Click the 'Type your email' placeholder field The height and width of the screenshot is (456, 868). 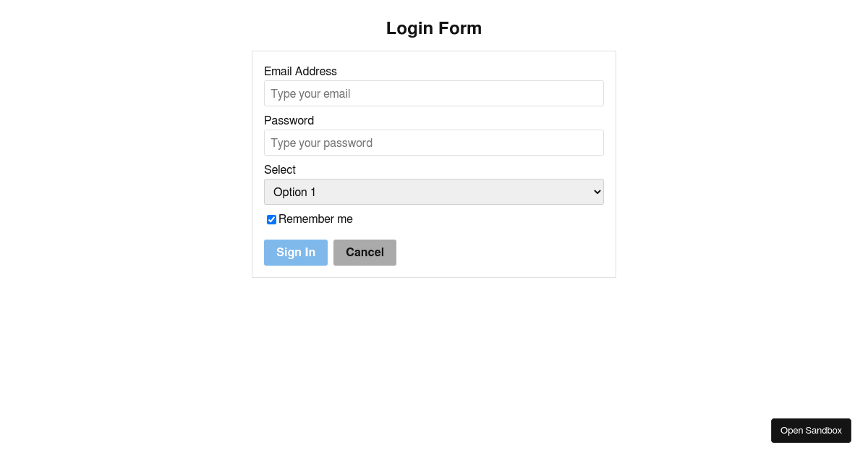click(x=434, y=93)
